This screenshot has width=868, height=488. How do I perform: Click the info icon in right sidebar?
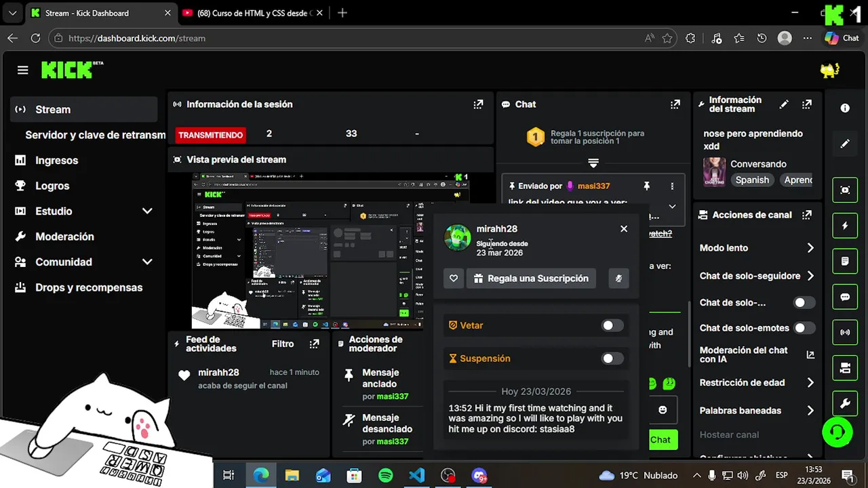845,108
